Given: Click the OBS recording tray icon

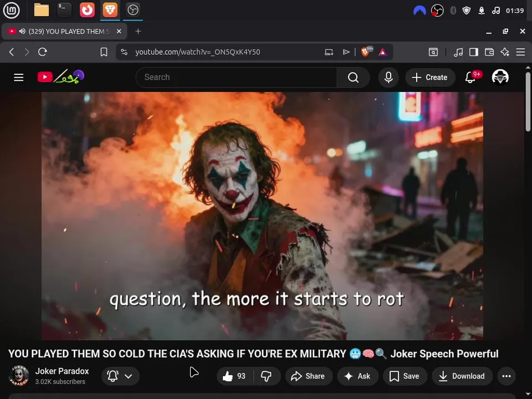Looking at the screenshot, I should (x=437, y=11).
